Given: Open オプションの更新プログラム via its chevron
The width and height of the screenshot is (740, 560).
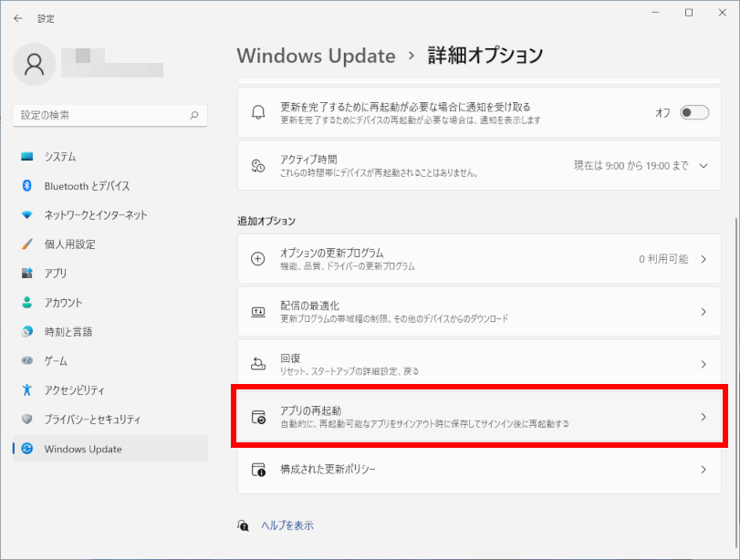Looking at the screenshot, I should [x=703, y=259].
